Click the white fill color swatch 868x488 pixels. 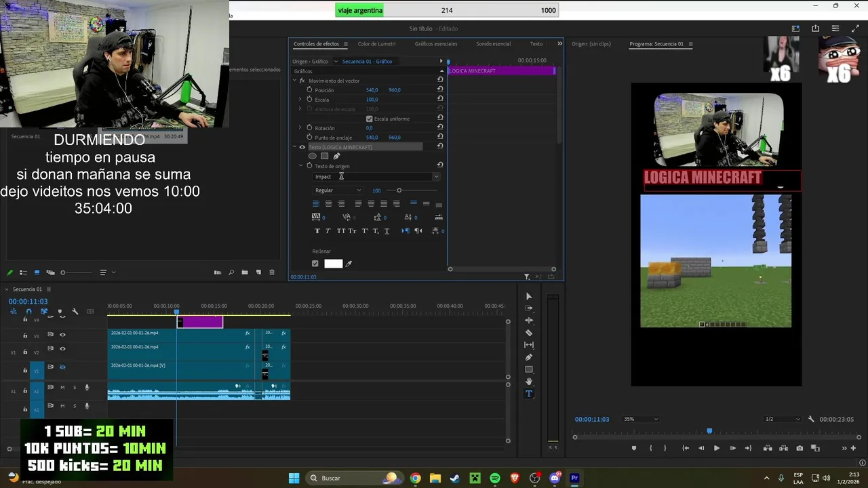coord(334,264)
